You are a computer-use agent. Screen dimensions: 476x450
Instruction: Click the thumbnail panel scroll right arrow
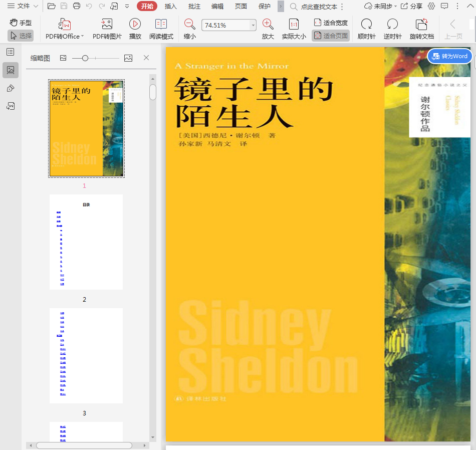(144, 445)
